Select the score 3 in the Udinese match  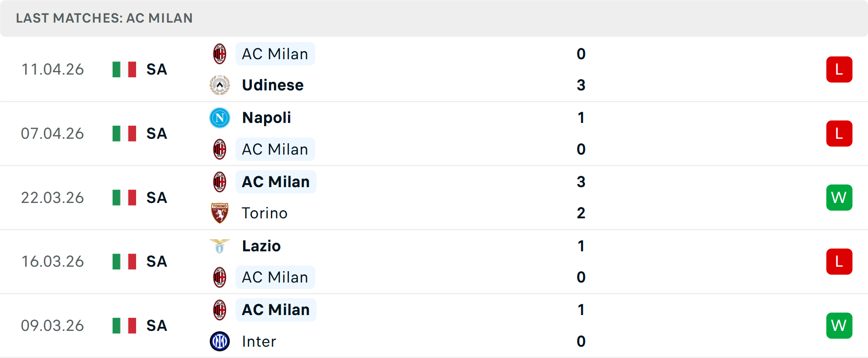coord(581,85)
